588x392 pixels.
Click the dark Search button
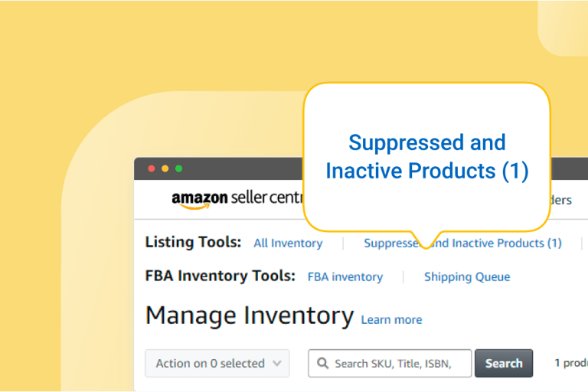[x=504, y=363]
